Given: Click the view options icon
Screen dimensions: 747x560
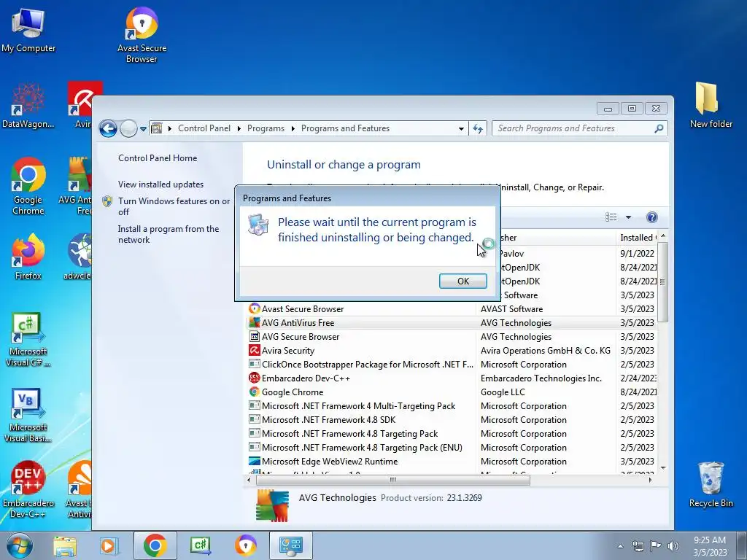Looking at the screenshot, I should point(611,217).
